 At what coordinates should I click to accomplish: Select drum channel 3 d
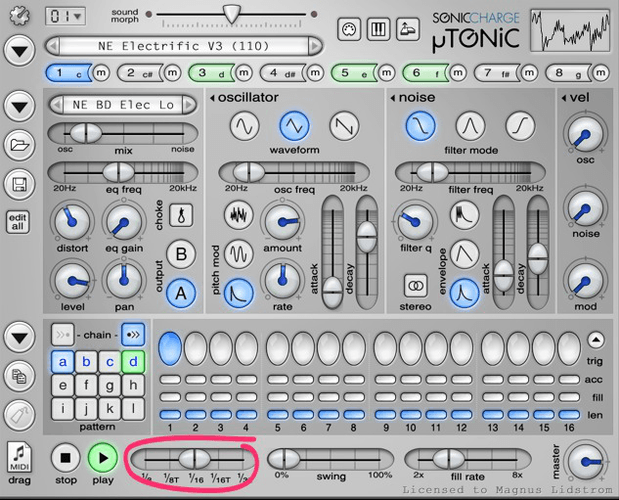[x=211, y=73]
